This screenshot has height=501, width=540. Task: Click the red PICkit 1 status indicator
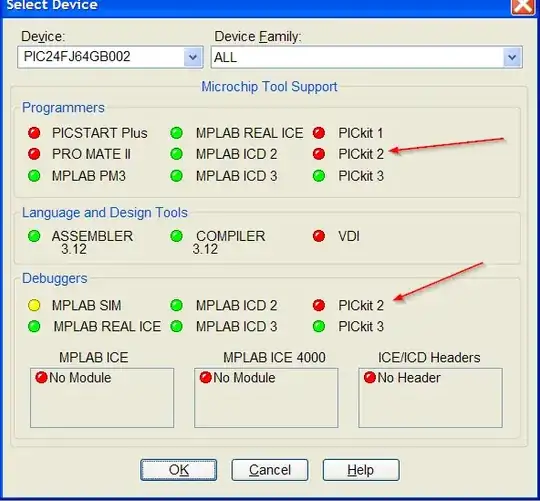319,133
